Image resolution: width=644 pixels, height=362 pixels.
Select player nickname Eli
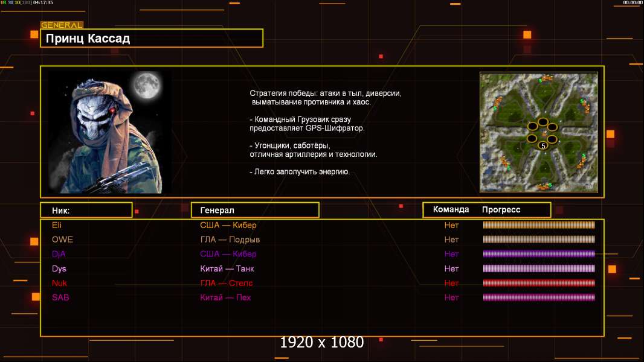(57, 225)
